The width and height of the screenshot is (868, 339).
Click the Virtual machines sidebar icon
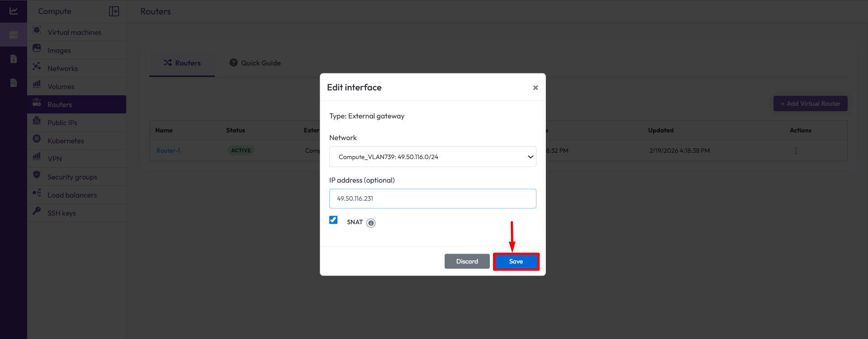coord(37,30)
